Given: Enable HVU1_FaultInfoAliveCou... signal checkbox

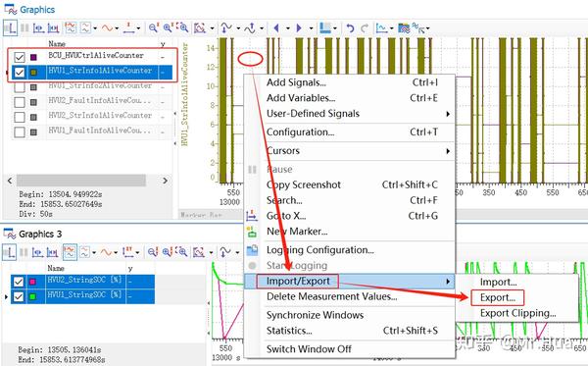Looking at the screenshot, I should [20, 132].
